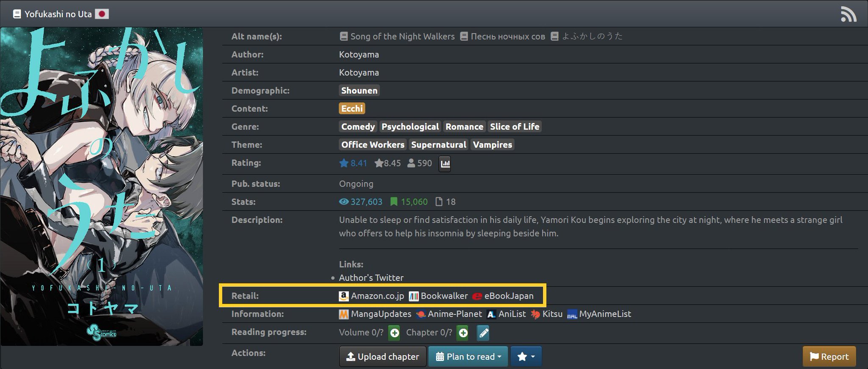The image size is (868, 369).
Task: Edit reading progress with pencil icon
Action: click(483, 333)
